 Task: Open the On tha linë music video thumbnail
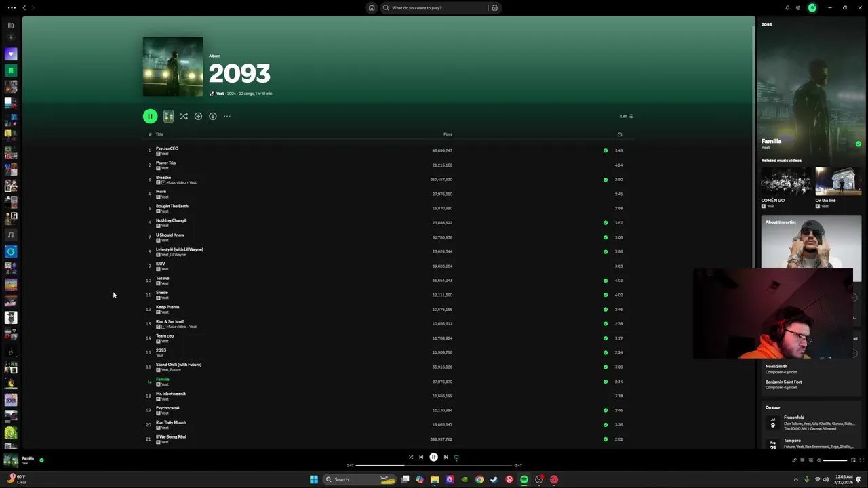[x=838, y=181]
